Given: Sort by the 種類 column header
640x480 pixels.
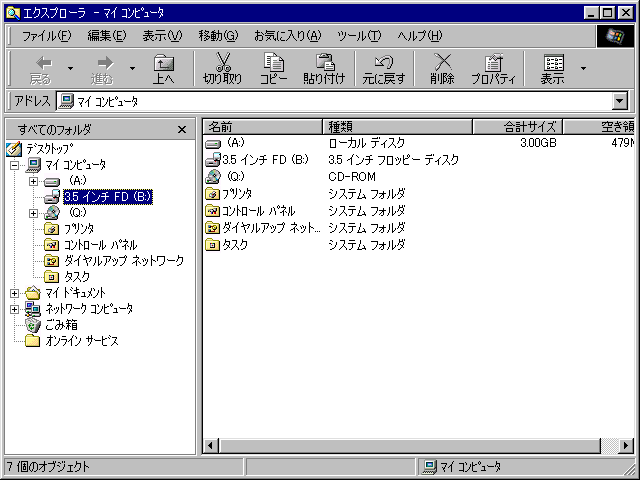Looking at the screenshot, I should [x=398, y=127].
